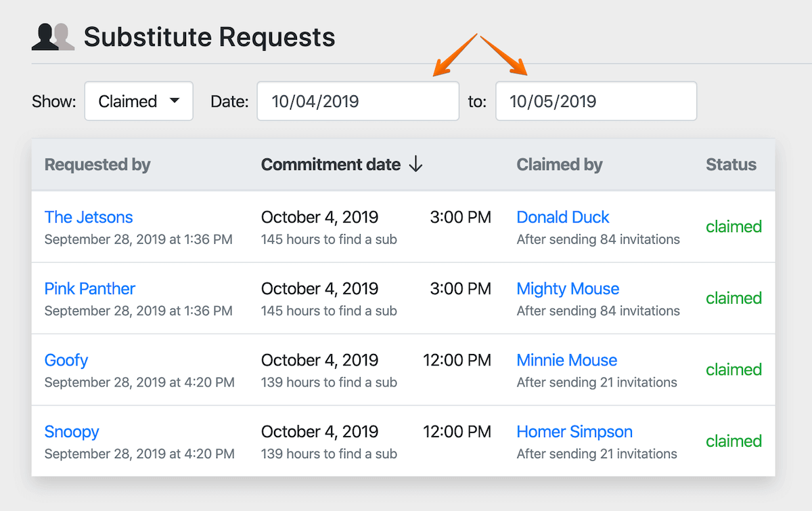Screen dimensions: 812x511
Task: Open Snoopy requester link
Action: pyautogui.click(x=72, y=432)
